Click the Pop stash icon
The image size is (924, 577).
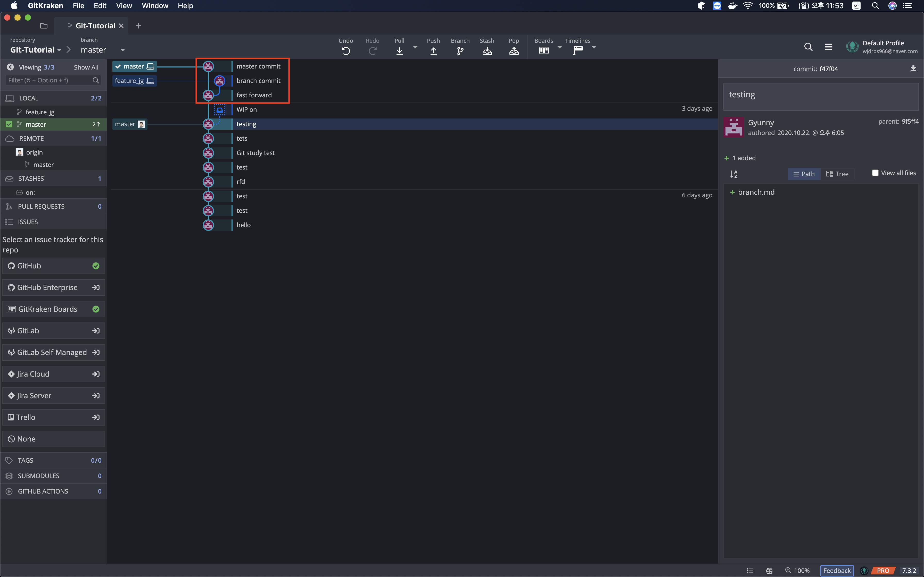point(514,51)
